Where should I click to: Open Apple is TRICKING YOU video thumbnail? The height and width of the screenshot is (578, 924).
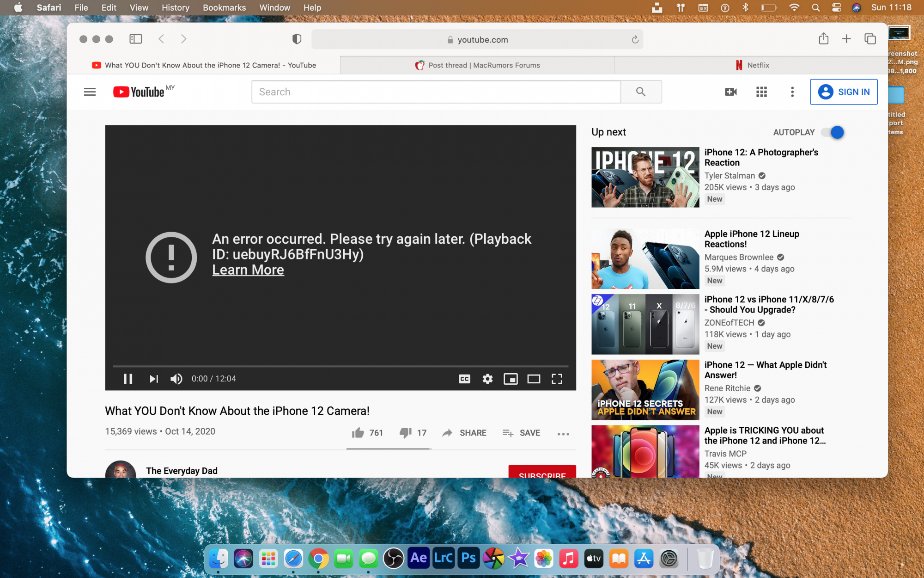pos(645,451)
